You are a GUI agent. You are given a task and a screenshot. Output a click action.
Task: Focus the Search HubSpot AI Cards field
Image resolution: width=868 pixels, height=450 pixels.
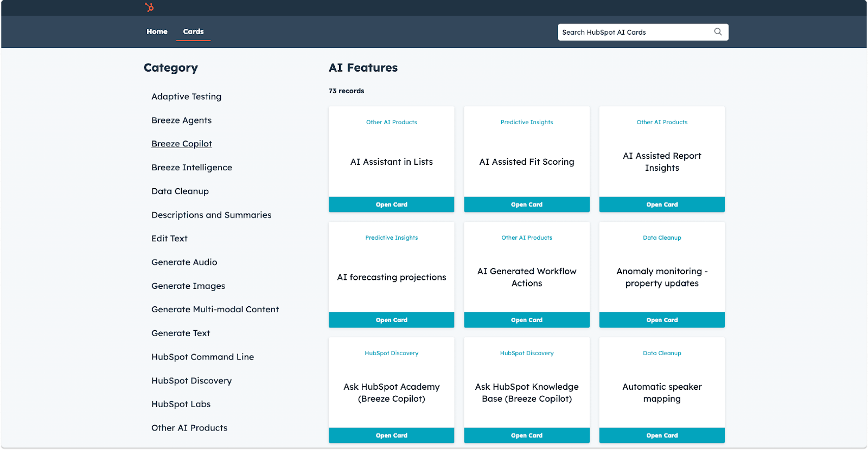(x=635, y=32)
